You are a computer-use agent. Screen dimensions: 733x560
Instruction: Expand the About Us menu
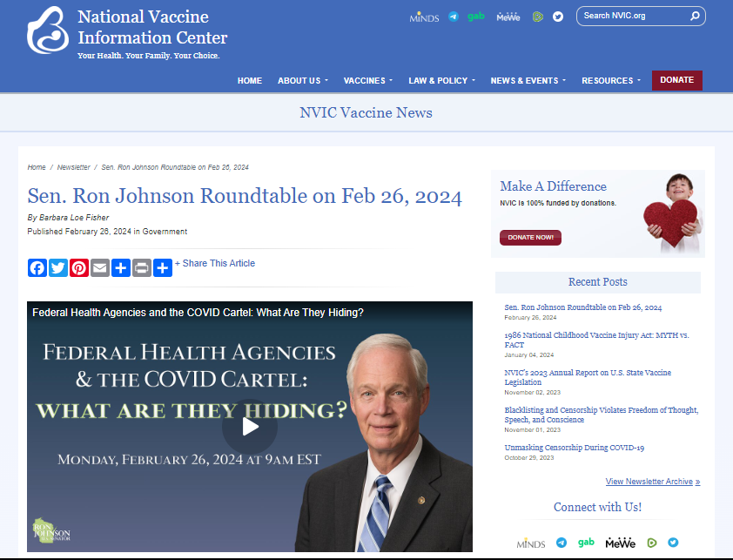303,80
